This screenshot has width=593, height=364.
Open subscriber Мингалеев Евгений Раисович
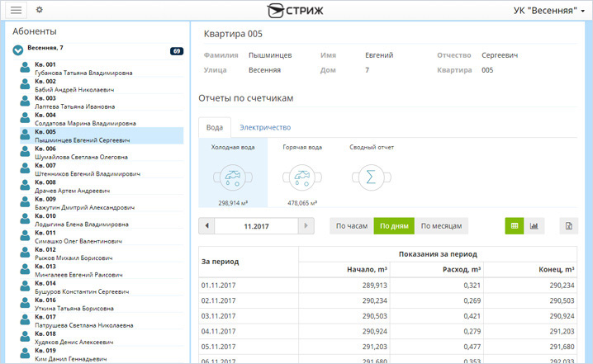click(78, 275)
